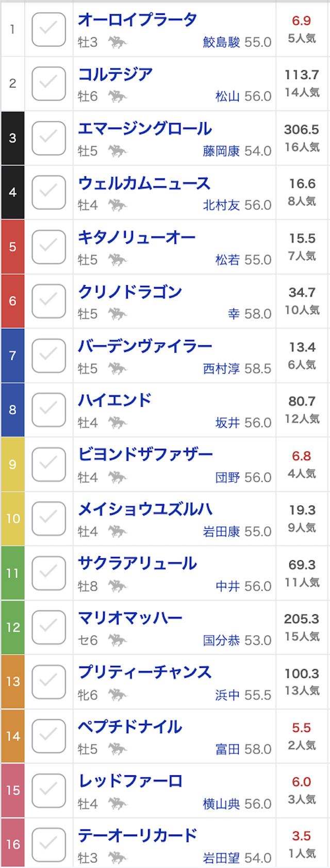Check the box for horse number 1

pos(49,29)
